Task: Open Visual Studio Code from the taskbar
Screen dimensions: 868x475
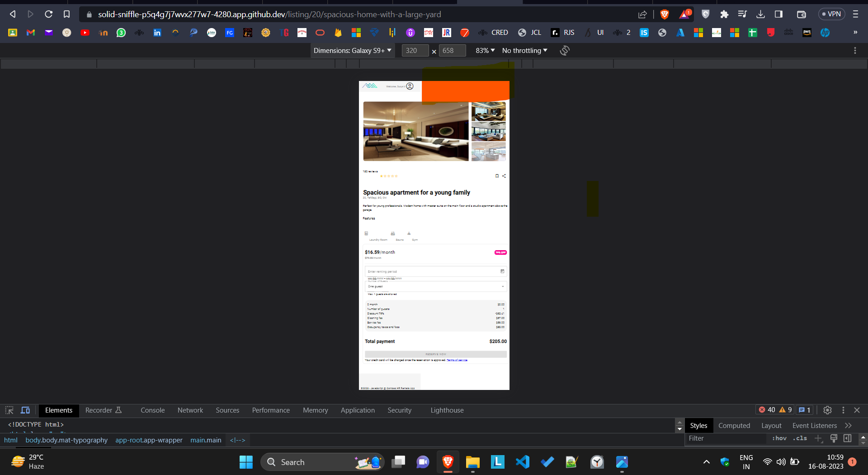Action: click(522, 462)
